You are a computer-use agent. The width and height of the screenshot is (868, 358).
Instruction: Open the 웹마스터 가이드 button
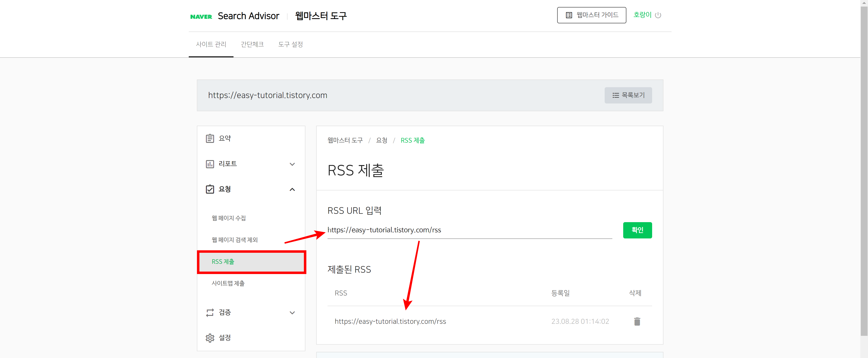pos(591,15)
